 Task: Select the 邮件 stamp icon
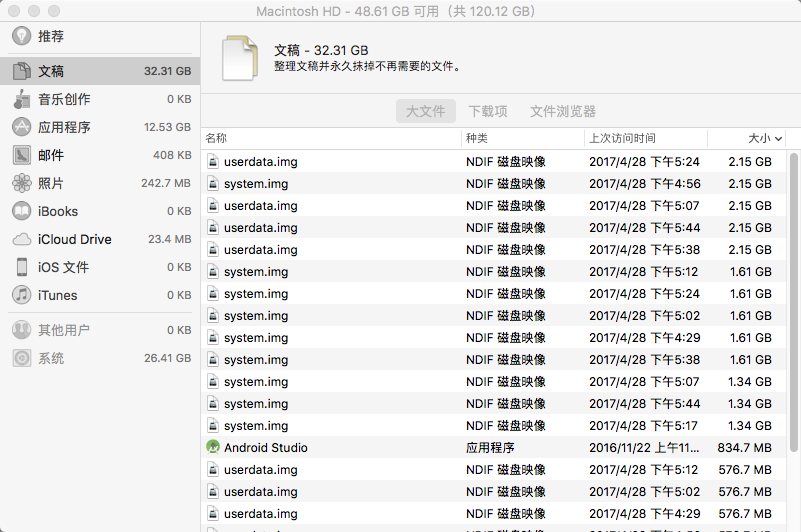[x=21, y=155]
